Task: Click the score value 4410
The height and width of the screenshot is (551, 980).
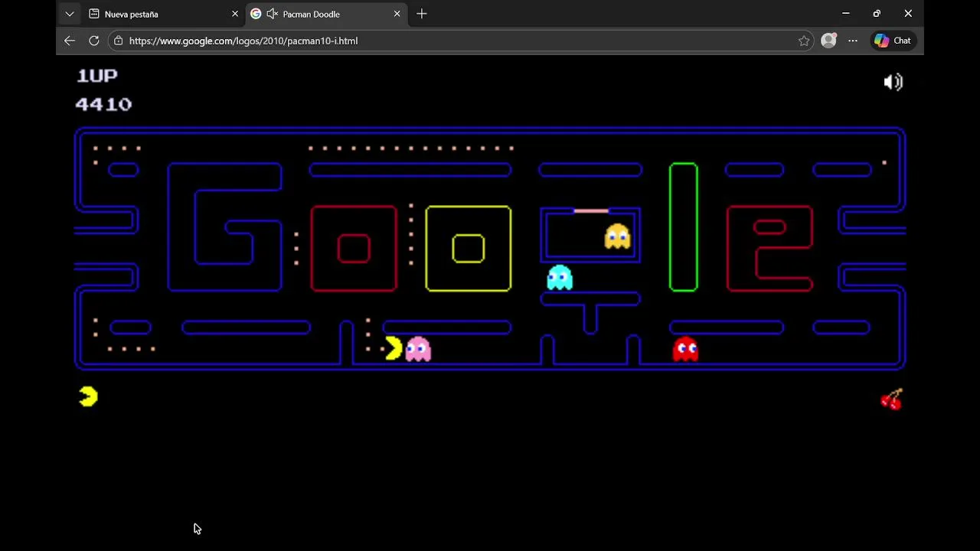Action: 104,104
